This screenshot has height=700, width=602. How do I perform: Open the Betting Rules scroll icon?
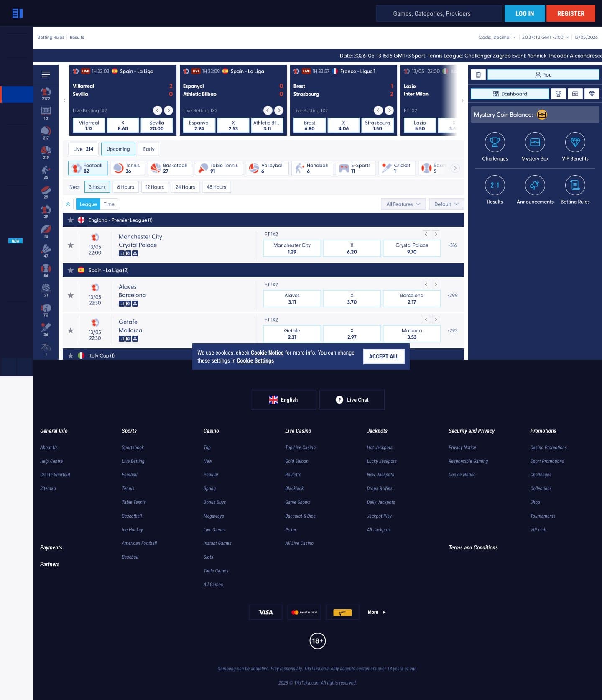pos(575,185)
